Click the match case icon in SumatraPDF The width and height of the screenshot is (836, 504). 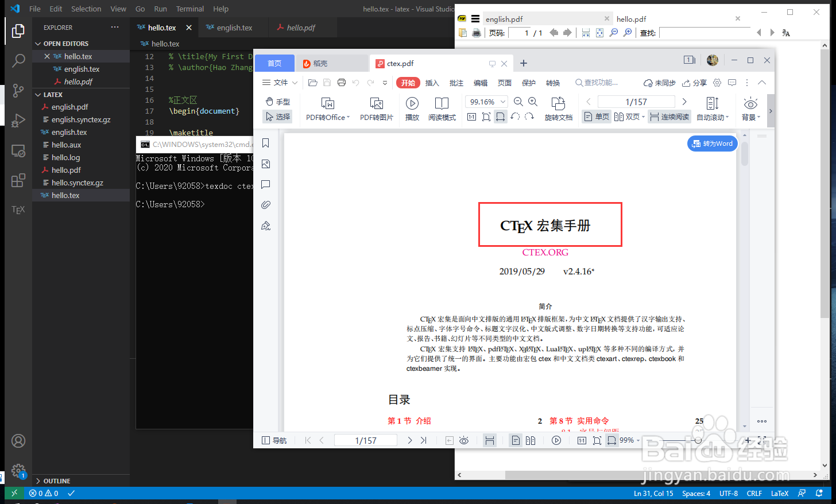[786, 33]
